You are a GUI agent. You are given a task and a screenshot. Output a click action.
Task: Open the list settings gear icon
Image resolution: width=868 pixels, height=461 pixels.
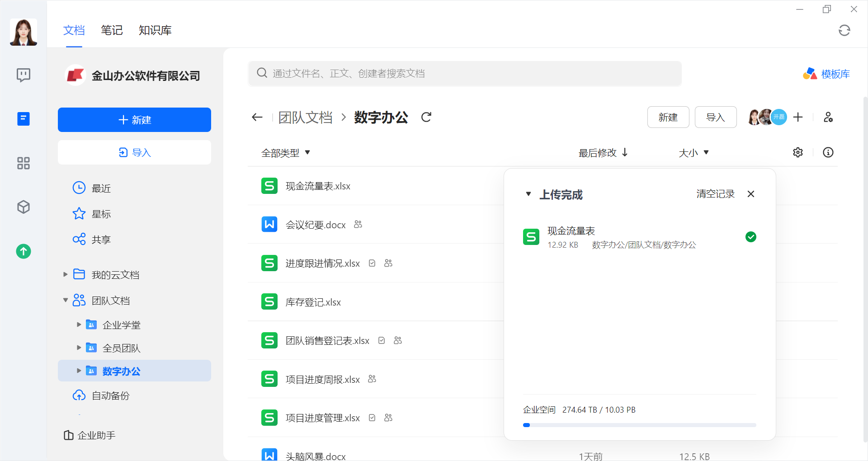pos(798,152)
